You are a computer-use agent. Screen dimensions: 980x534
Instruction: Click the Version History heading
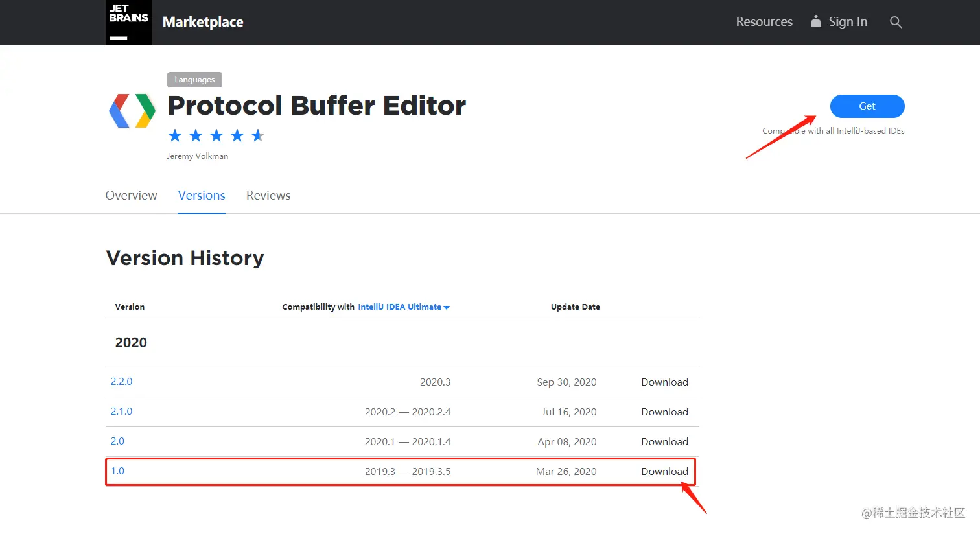coord(185,258)
